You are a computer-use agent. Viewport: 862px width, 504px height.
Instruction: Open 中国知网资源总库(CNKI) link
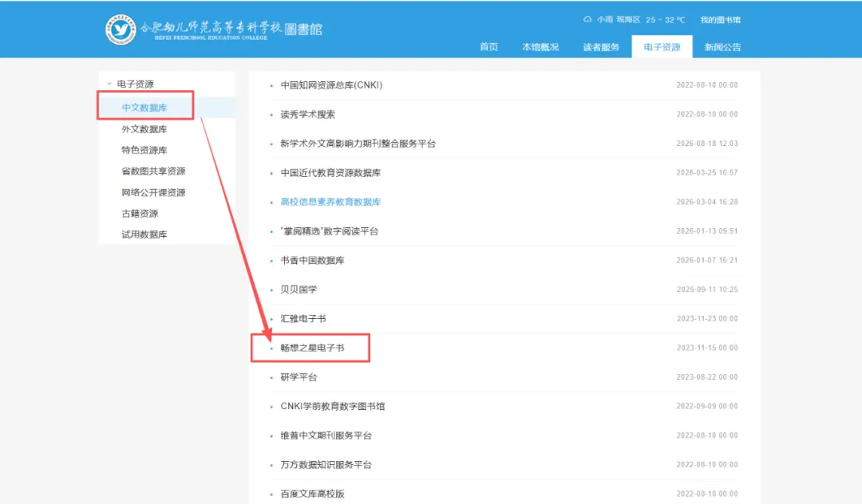pyautogui.click(x=331, y=85)
